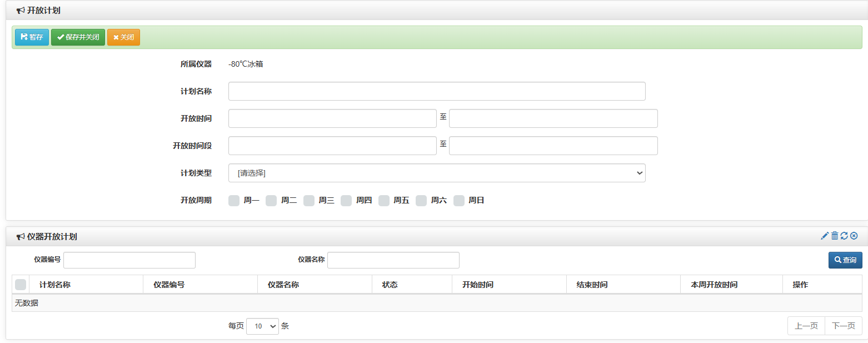The width and height of the screenshot is (868, 343).
Task: Click the 保存并关闭 button
Action: click(x=77, y=37)
